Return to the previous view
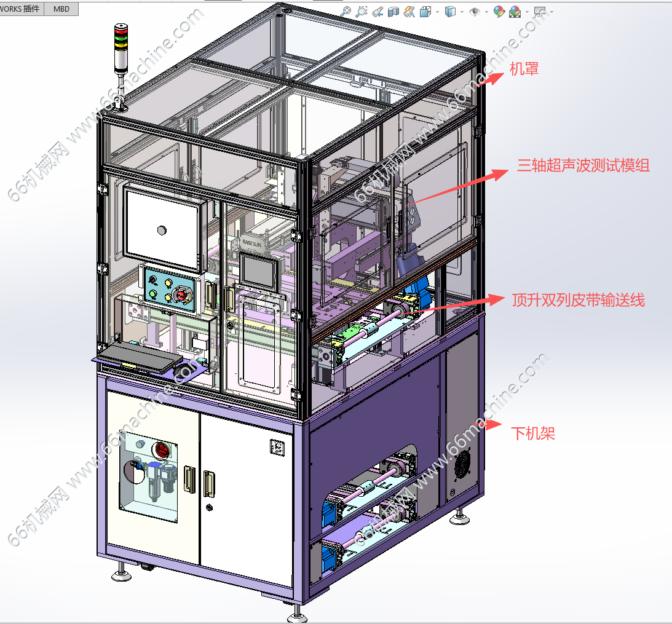Screen dimensions: 672x624 coord(378,11)
